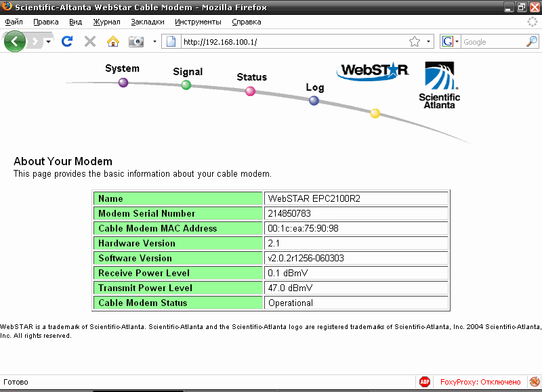This screenshot has width=542, height=392.
Task: Click the camera screenshot toolbar icon
Action: tap(136, 42)
